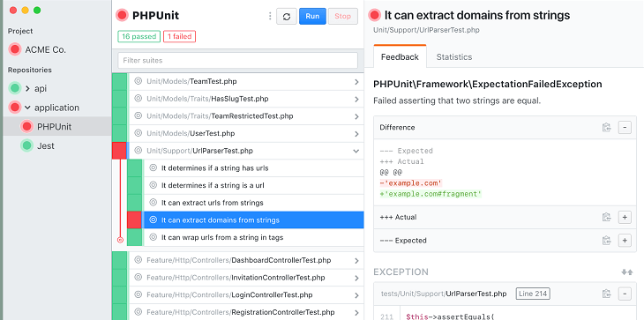The image size is (644, 320).
Task: Open the PHPUnit vertical dots menu
Action: coord(270,16)
